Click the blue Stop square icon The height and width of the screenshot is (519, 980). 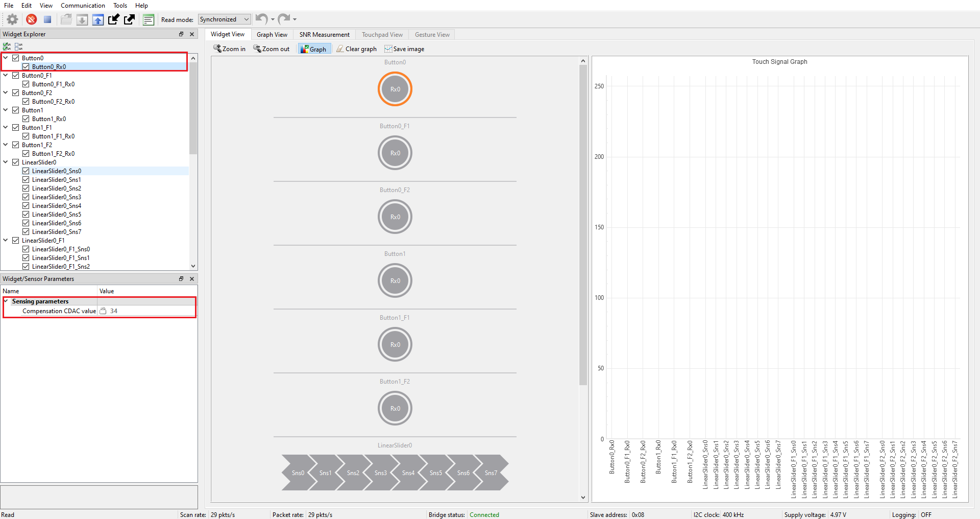pyautogui.click(x=47, y=19)
